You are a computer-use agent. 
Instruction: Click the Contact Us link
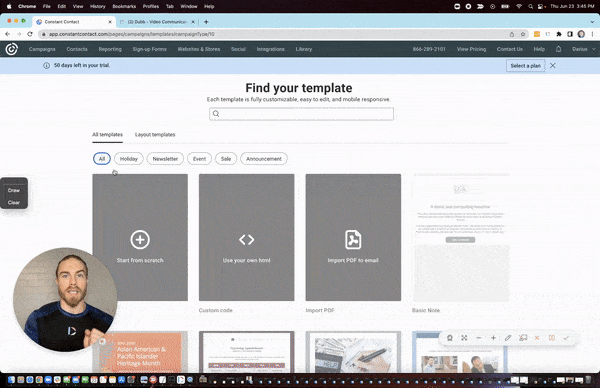pos(510,49)
